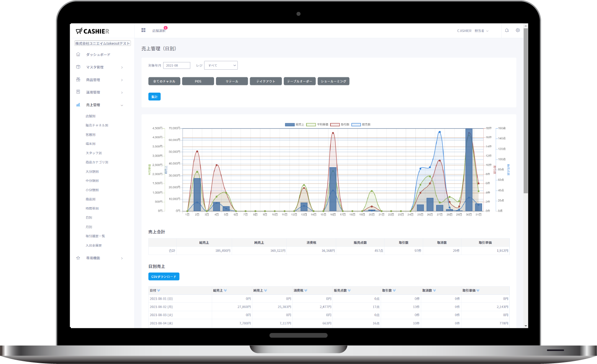Screen dimensions: 597x364
Task: Select the 全てのチャネル channel filter
Action: pyautogui.click(x=164, y=81)
